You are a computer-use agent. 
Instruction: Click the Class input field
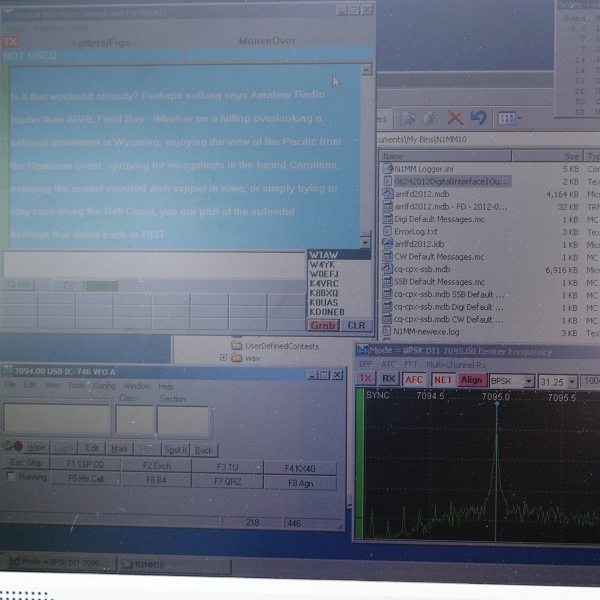click(135, 421)
